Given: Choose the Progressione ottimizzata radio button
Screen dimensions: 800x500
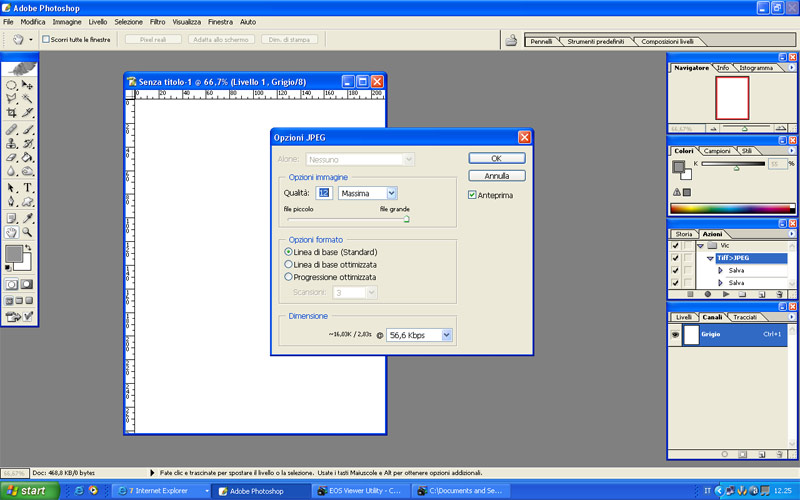Looking at the screenshot, I should point(289,277).
